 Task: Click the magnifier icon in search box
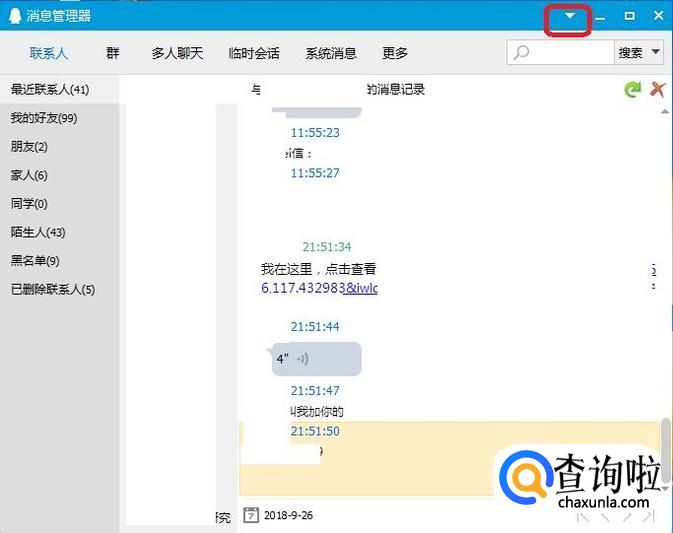click(x=521, y=53)
